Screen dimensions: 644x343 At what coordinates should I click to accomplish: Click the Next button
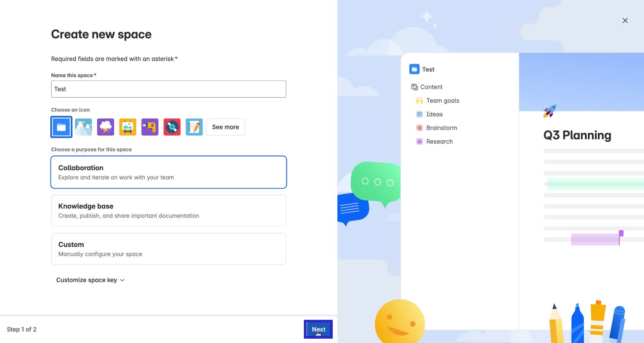point(318,329)
